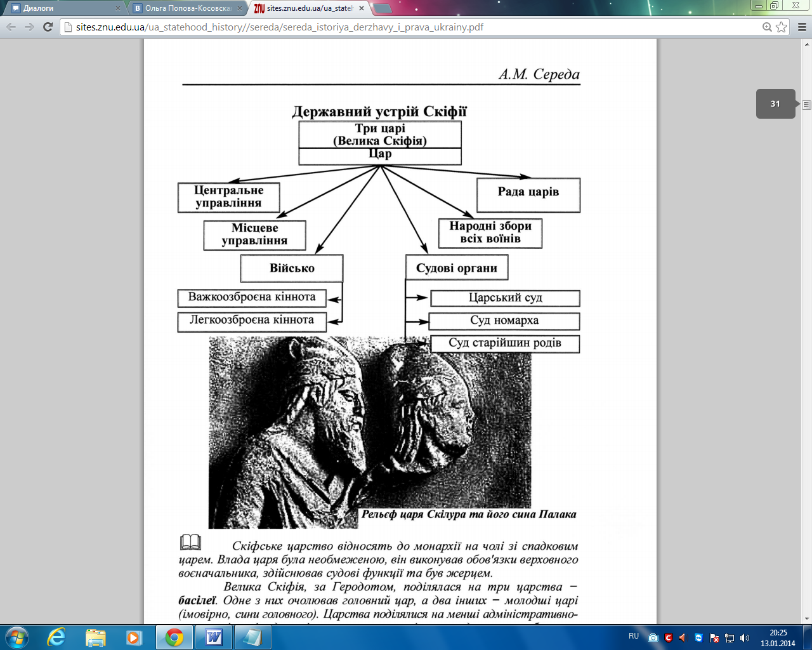Launch Internet Explorer from taskbar
Viewport: 812px width, 650px height.
[x=56, y=637]
